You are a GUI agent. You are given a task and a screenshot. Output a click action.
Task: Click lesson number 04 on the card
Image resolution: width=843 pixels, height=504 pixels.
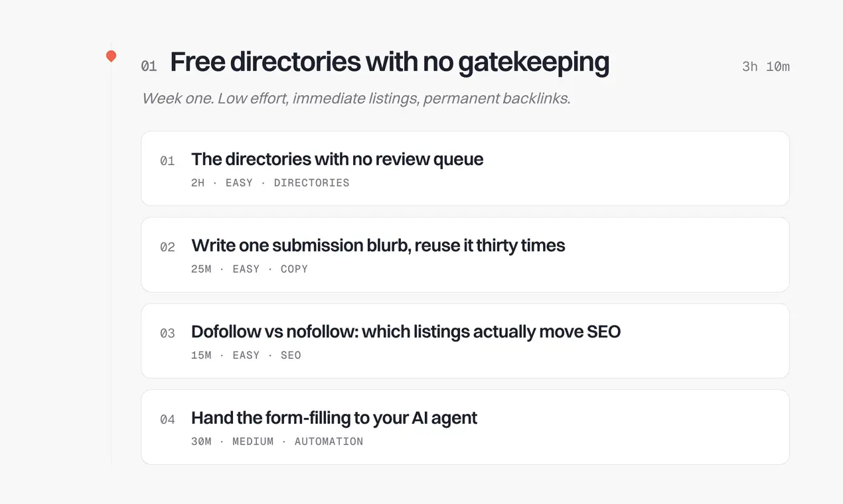167,420
